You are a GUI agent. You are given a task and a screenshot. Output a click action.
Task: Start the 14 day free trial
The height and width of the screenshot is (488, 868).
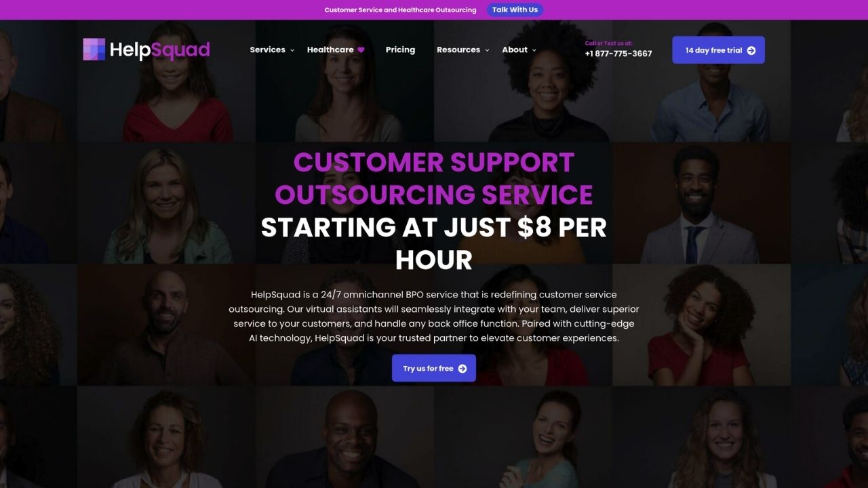(x=718, y=50)
